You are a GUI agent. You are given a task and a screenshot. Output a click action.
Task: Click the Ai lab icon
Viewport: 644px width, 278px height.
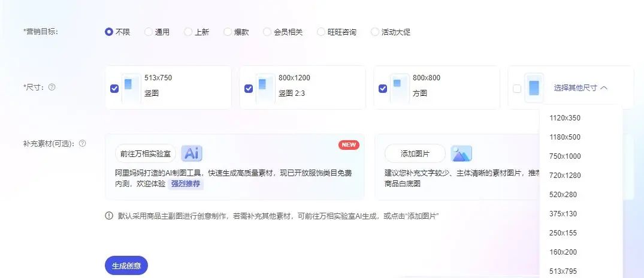click(192, 153)
